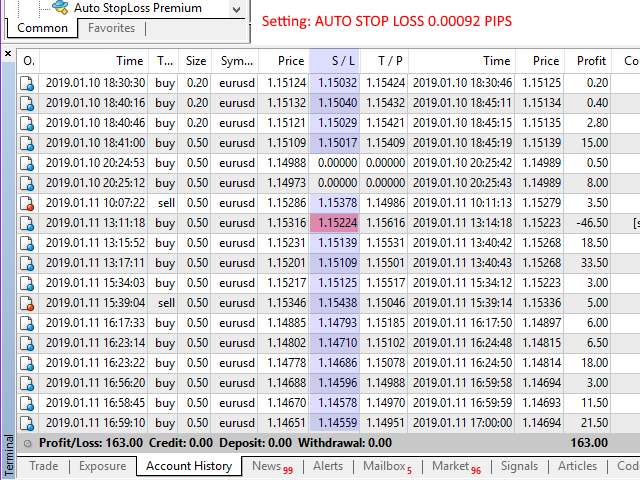
Task: Click the Profit/Loss summary row icon
Action: click(28, 442)
